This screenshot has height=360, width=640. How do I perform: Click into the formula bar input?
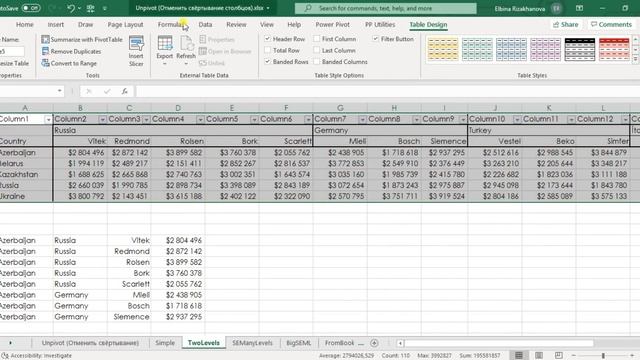point(387,91)
